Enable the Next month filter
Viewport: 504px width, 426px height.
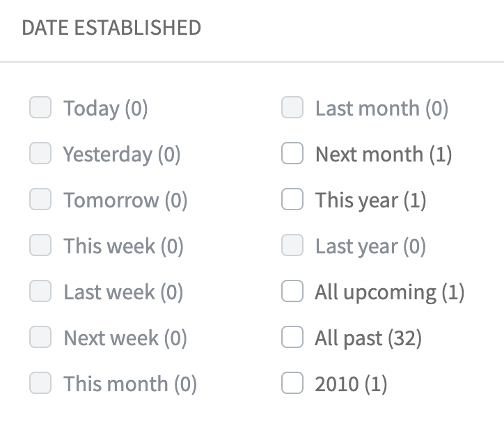click(x=292, y=154)
